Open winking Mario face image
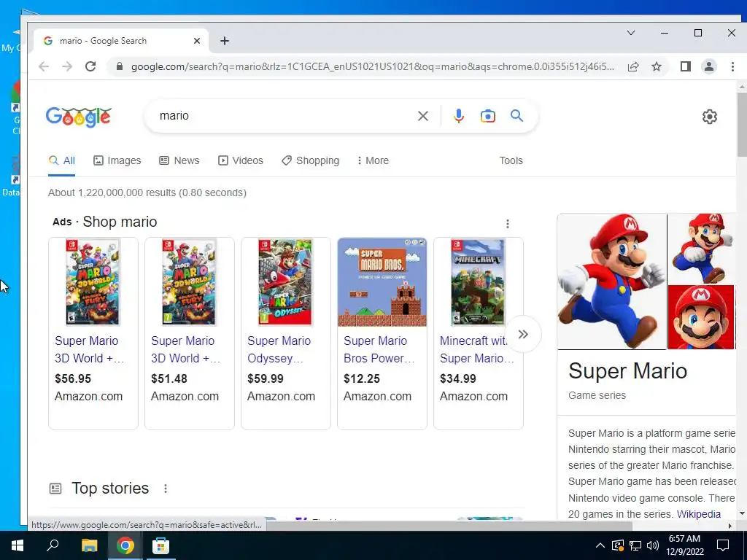This screenshot has height=560, width=747. coord(702,317)
